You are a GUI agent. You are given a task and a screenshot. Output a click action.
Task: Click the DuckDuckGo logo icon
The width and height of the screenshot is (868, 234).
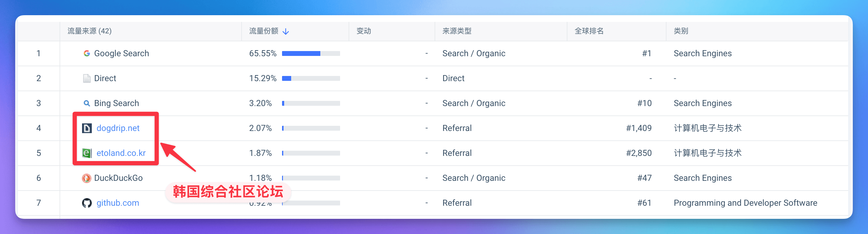point(87,178)
